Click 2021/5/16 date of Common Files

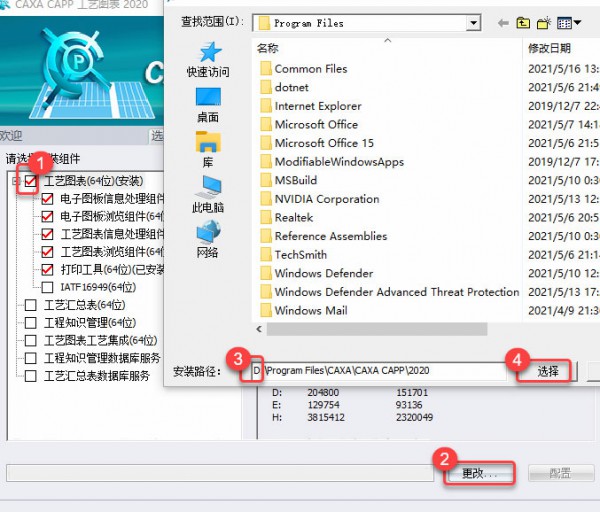[564, 69]
